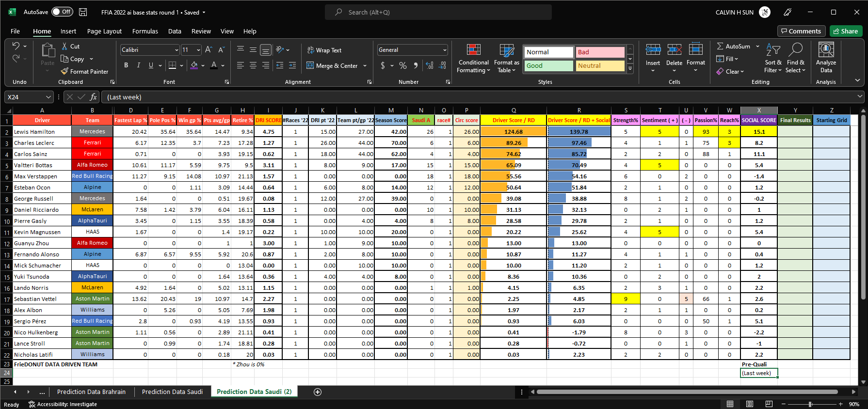Apply the fill color bucket
This screenshot has height=409, width=868.
194,65
